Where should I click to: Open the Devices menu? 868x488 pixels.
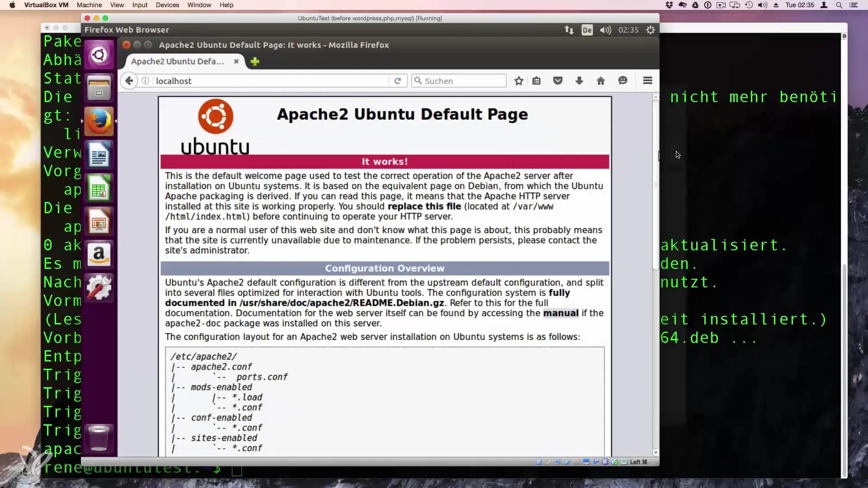coord(167,5)
